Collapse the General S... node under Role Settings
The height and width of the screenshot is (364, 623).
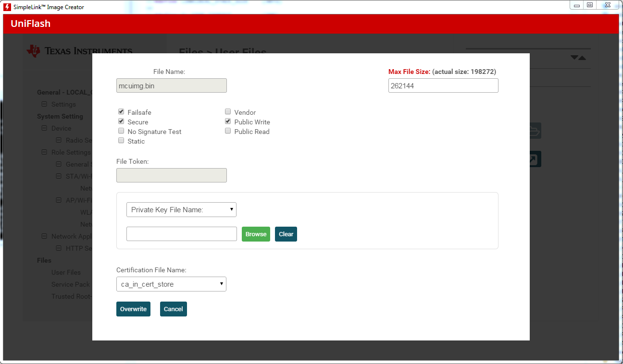tap(59, 164)
